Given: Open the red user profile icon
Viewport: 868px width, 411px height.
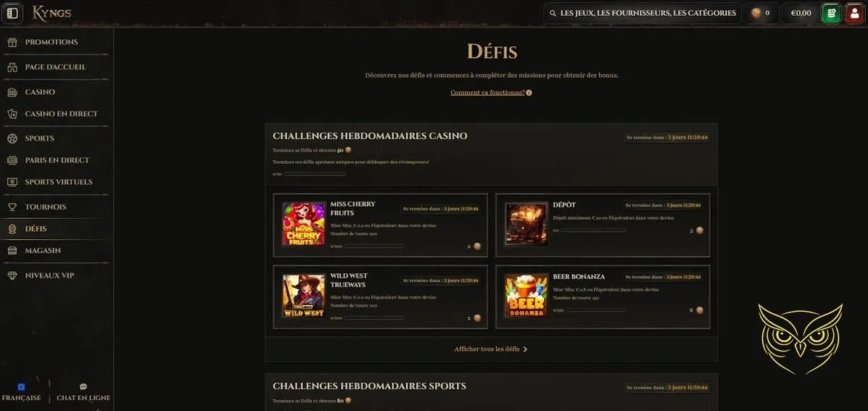Looking at the screenshot, I should coord(855,13).
